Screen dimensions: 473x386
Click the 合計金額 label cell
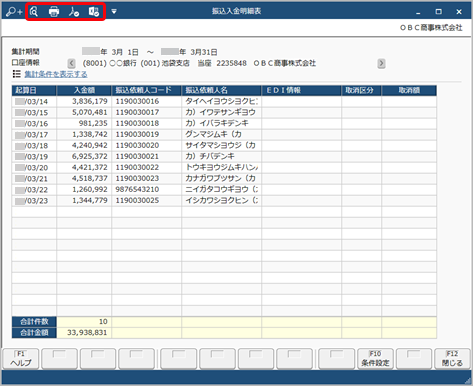tap(34, 333)
